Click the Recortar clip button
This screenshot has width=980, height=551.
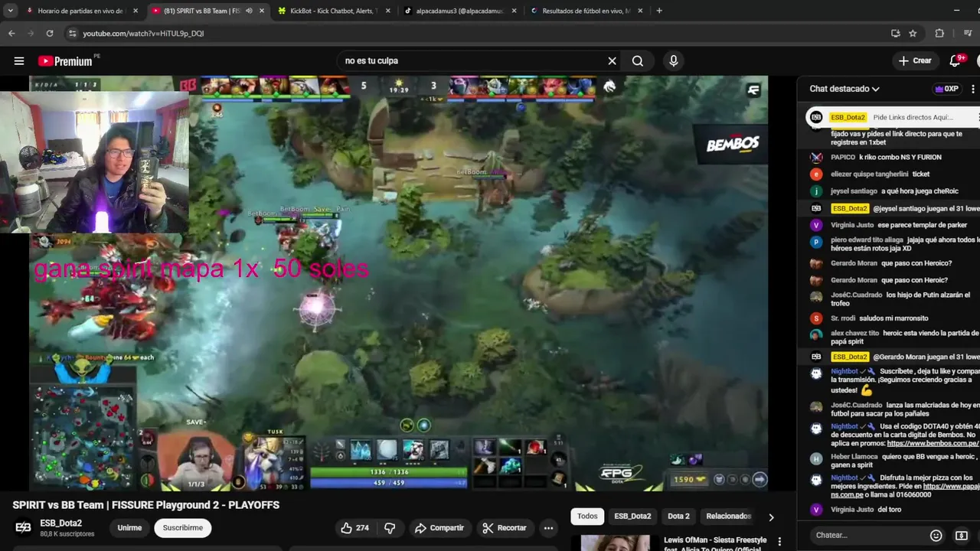tap(504, 528)
